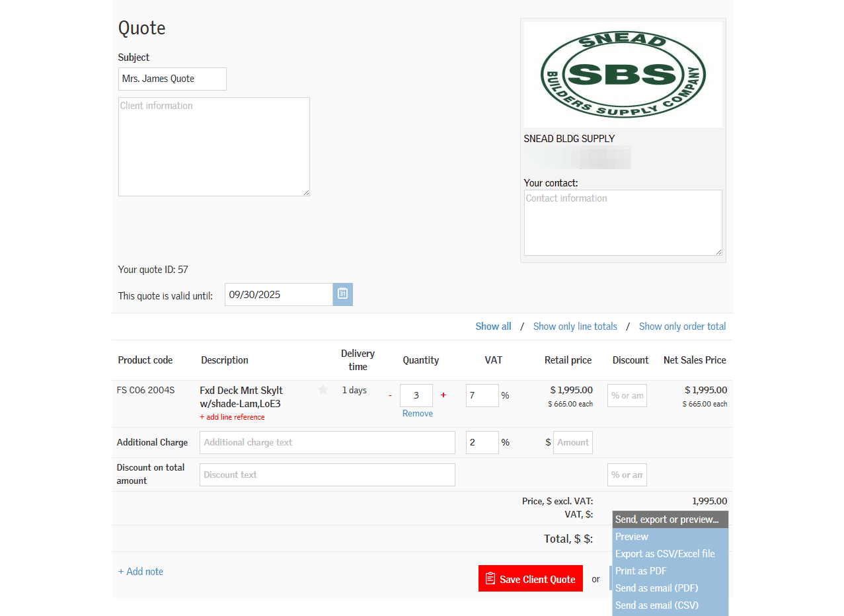The height and width of the screenshot is (616, 844).
Task: Click into the Contact information text area
Action: point(623,223)
